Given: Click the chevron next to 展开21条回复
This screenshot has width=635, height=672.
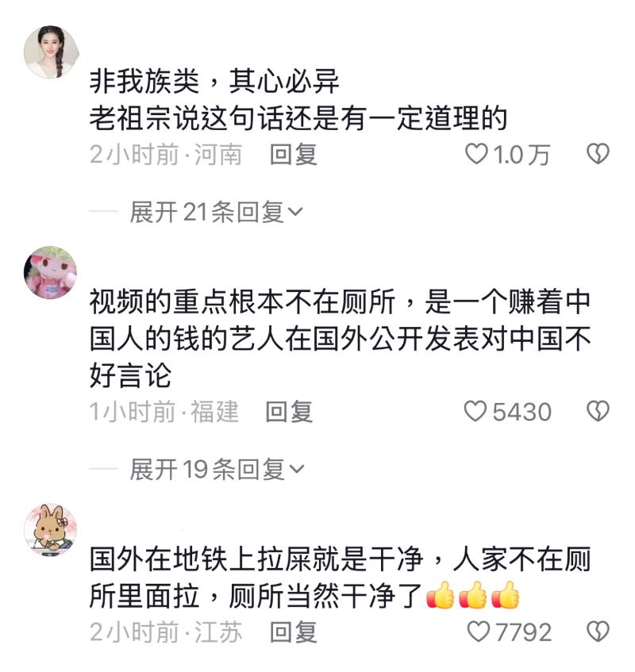Looking at the screenshot, I should tap(296, 212).
